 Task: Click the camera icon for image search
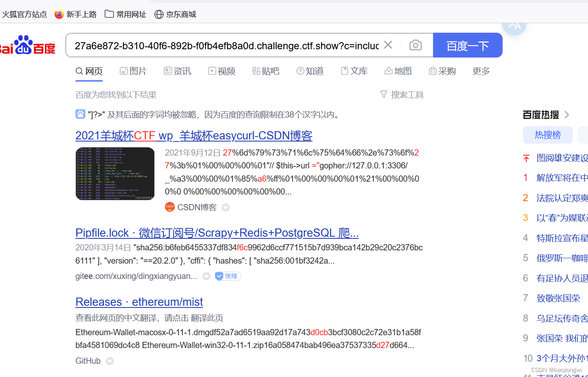tap(415, 45)
